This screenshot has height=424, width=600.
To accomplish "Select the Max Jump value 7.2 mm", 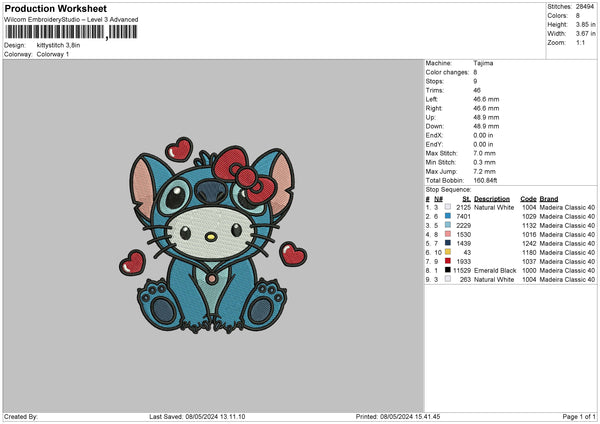I will [484, 171].
